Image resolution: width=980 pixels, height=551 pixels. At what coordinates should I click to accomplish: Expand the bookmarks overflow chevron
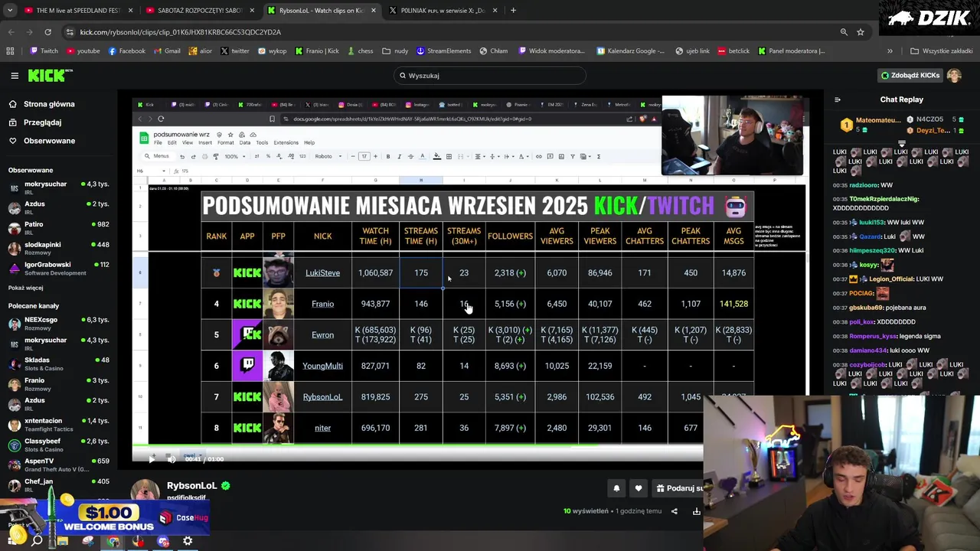pos(890,51)
